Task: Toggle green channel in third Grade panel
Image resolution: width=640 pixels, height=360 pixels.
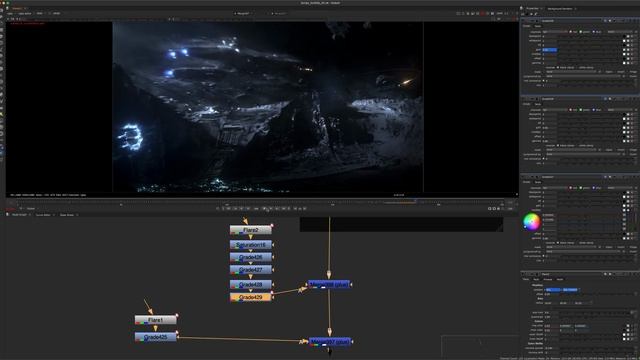Action: tap(581, 188)
